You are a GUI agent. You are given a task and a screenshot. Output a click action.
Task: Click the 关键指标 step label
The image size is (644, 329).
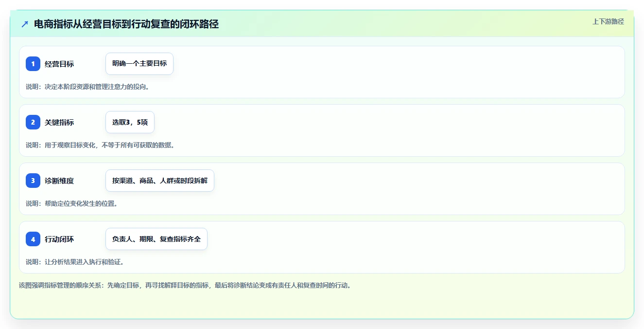point(59,122)
